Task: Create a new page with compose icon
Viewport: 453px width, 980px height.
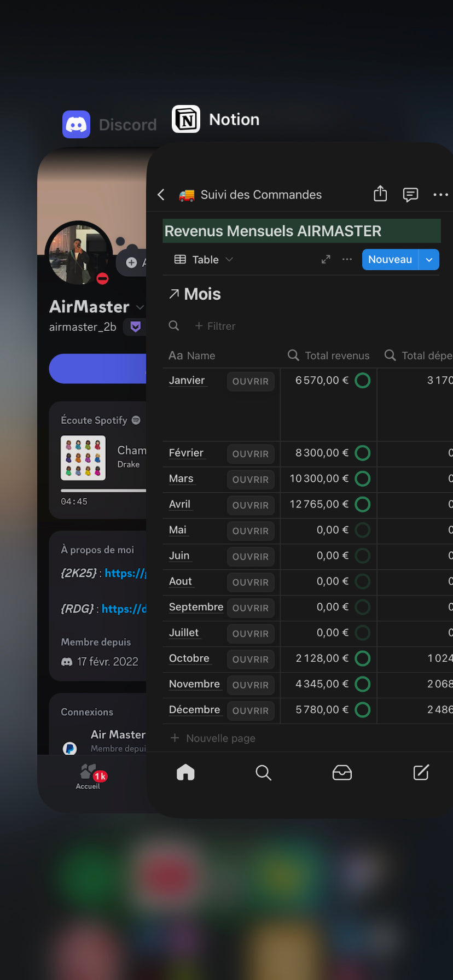Action: (x=421, y=772)
